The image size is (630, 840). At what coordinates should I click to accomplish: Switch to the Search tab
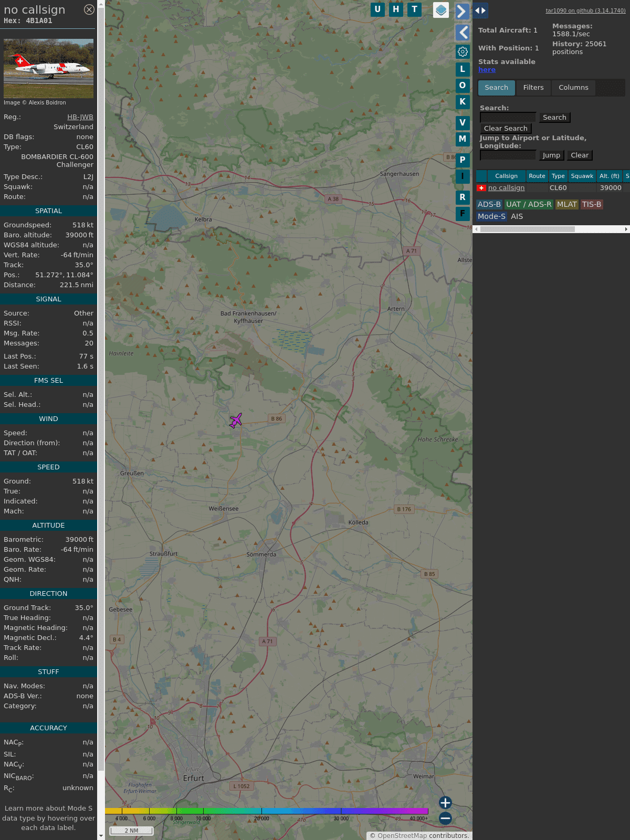[x=496, y=88]
